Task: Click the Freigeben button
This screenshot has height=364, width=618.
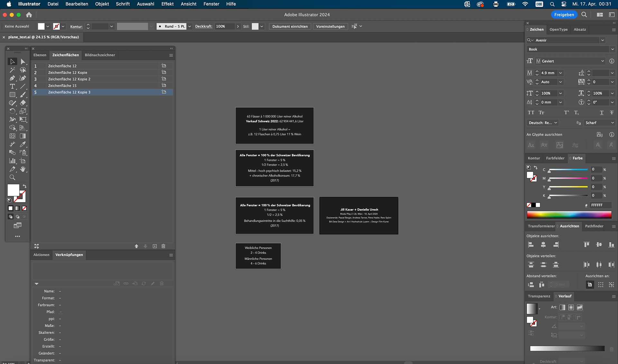Action: tap(564, 14)
